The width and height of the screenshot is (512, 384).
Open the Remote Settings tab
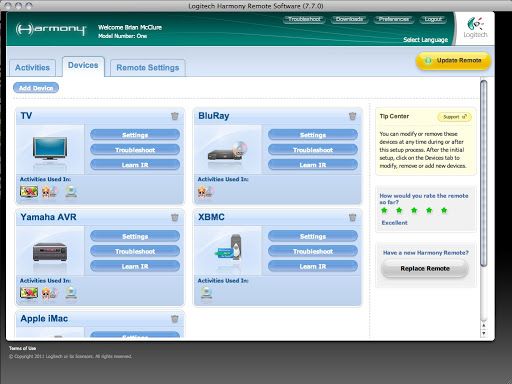pos(148,68)
